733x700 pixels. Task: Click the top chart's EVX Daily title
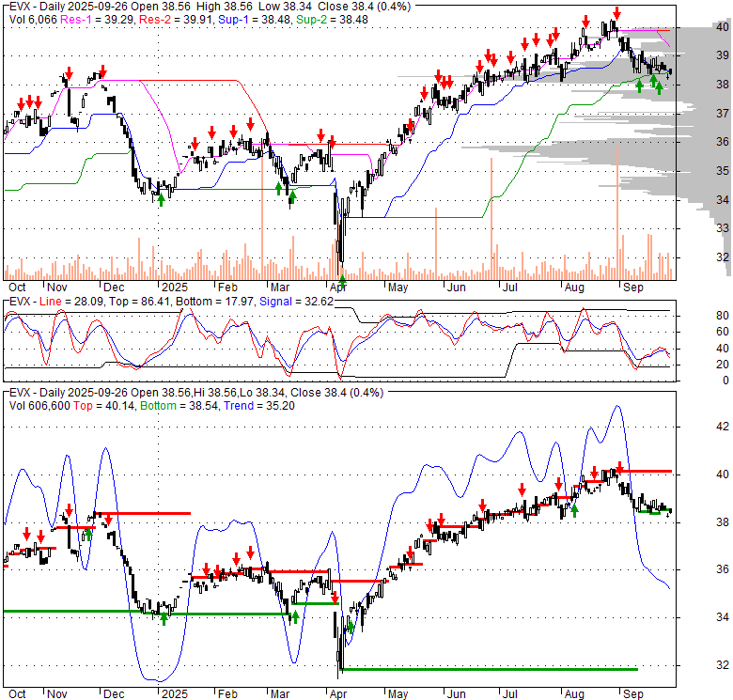pyautogui.click(x=210, y=7)
